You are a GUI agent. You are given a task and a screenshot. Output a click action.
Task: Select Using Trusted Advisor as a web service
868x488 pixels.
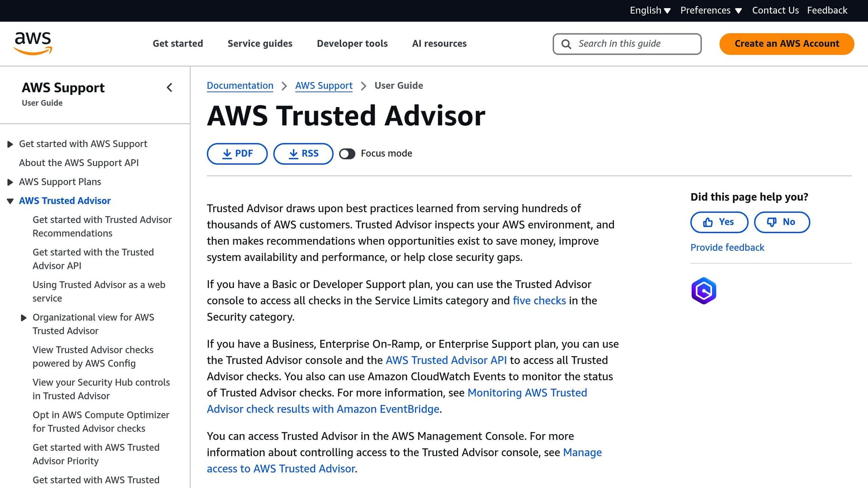click(x=99, y=292)
